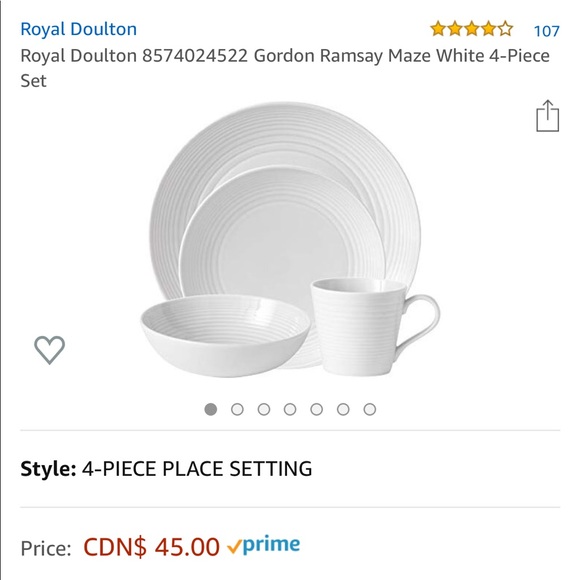Screen dimensions: 580x580
Task: Tap the Gordon Ramsay Maze product title
Action: pyautogui.click(x=285, y=68)
